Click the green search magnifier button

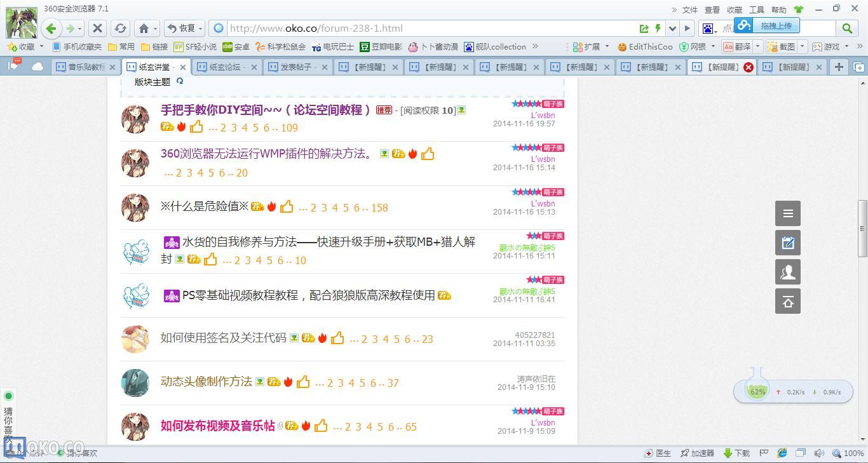pyautogui.click(x=847, y=28)
